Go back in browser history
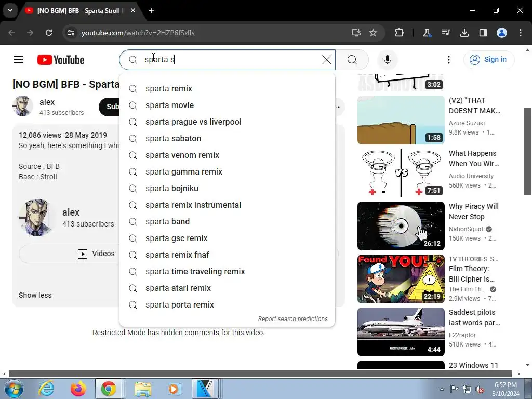The image size is (532, 399). click(11, 33)
